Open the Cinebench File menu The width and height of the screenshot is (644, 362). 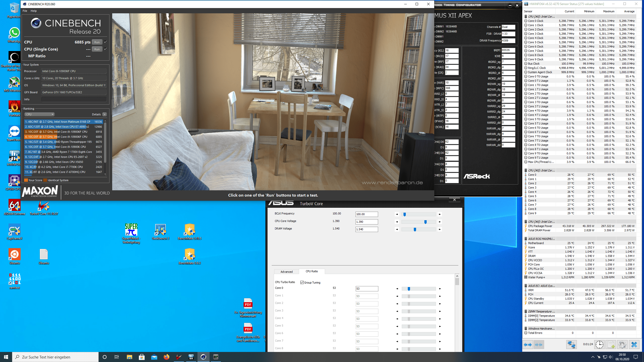pos(25,11)
